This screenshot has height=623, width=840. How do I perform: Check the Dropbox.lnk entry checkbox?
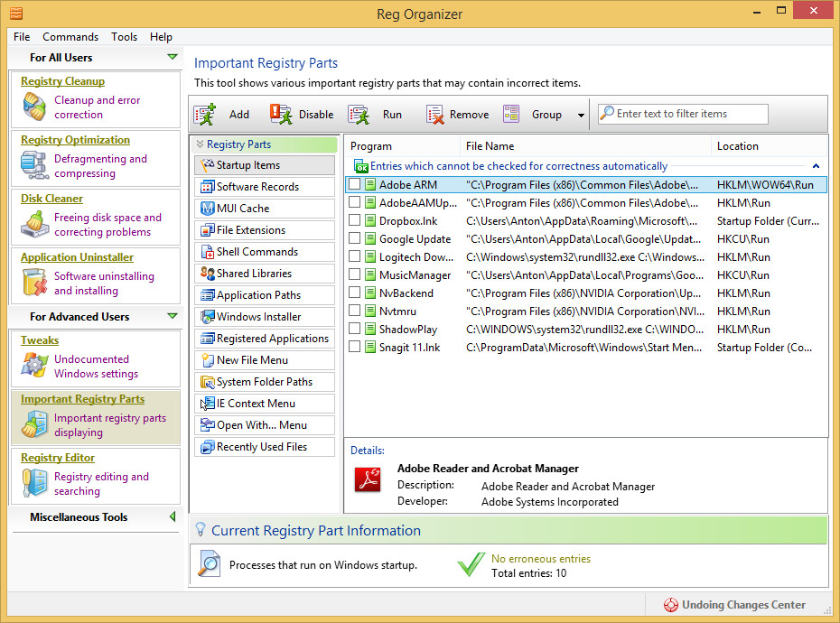pyautogui.click(x=355, y=221)
